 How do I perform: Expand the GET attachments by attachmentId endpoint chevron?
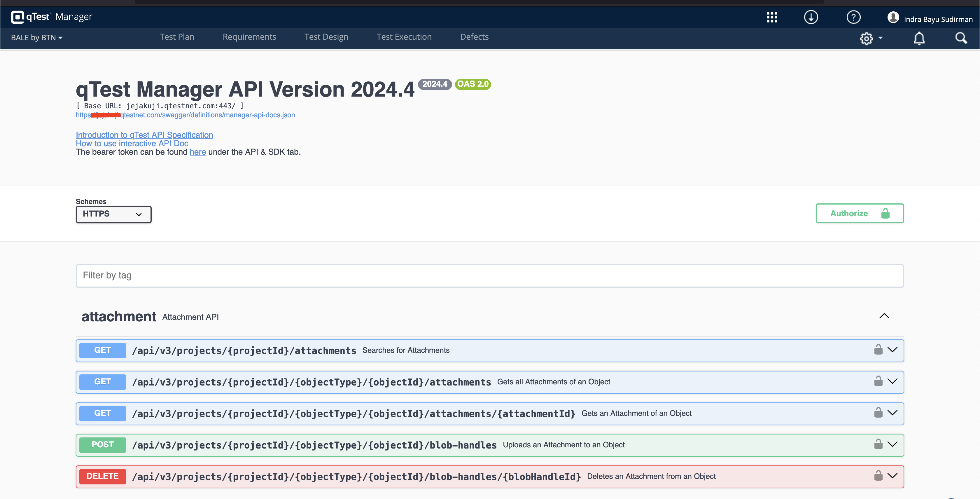click(893, 413)
